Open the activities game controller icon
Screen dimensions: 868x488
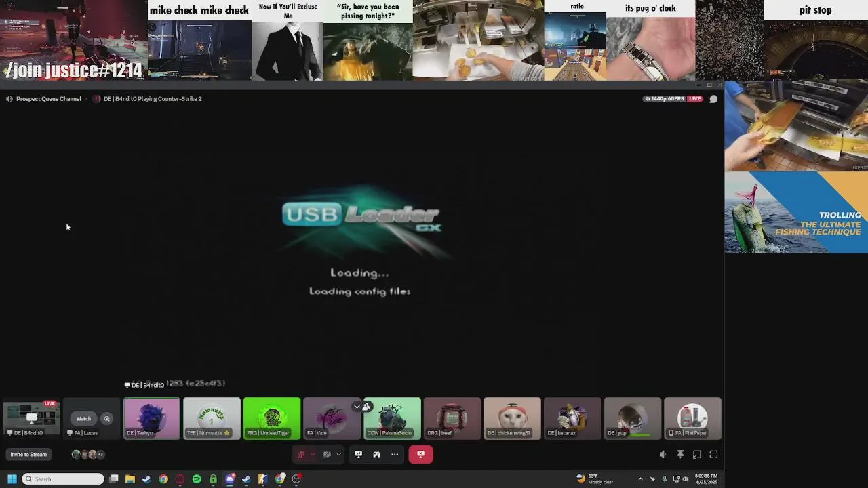[376, 455]
